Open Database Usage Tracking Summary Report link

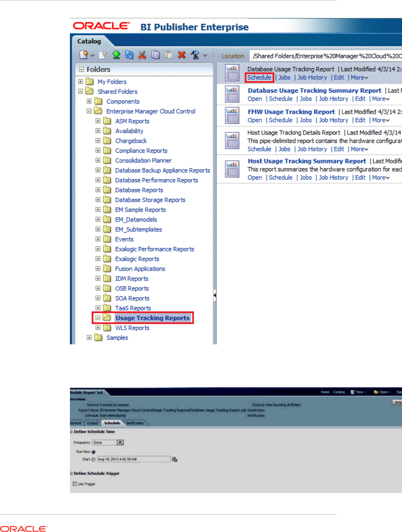(x=315, y=90)
